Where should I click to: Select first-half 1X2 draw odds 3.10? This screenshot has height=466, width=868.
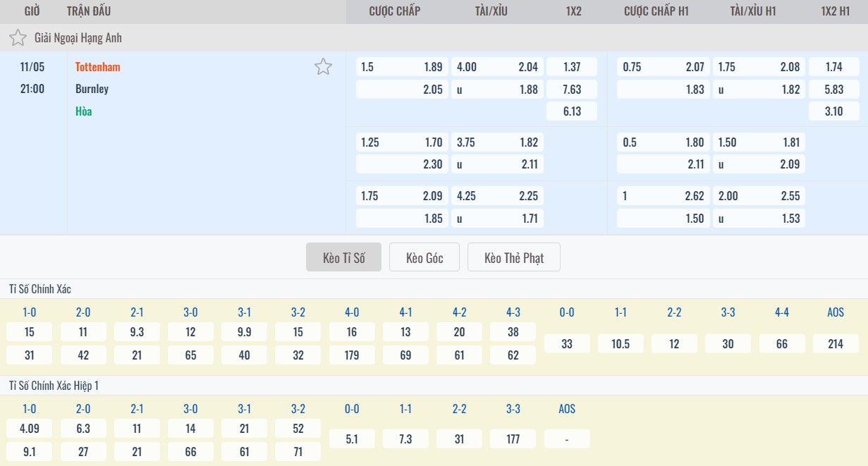[833, 111]
